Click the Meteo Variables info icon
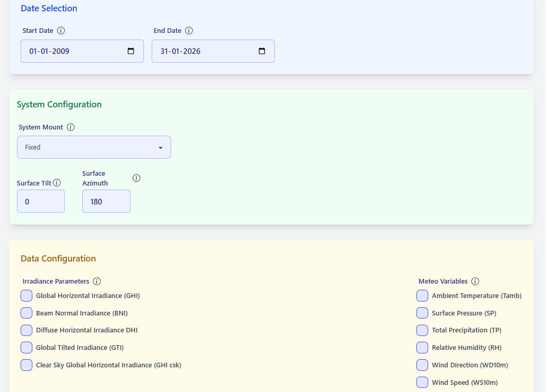 475,282
